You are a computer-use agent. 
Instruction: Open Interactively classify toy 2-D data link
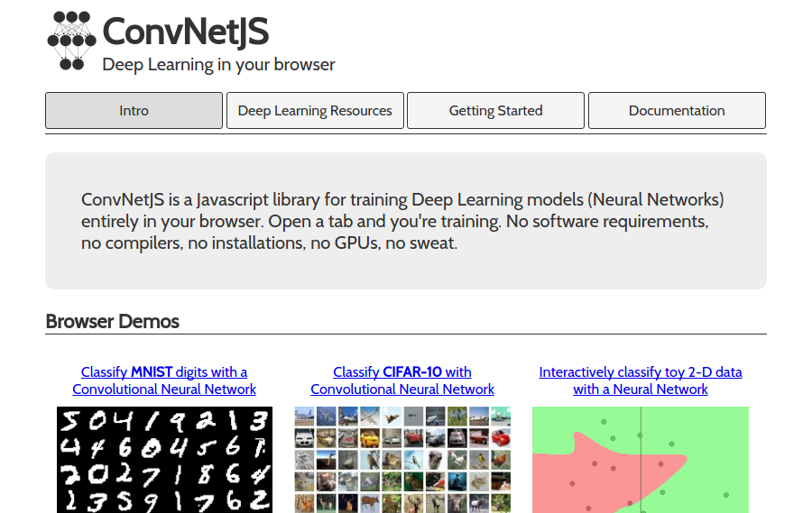tap(641, 380)
